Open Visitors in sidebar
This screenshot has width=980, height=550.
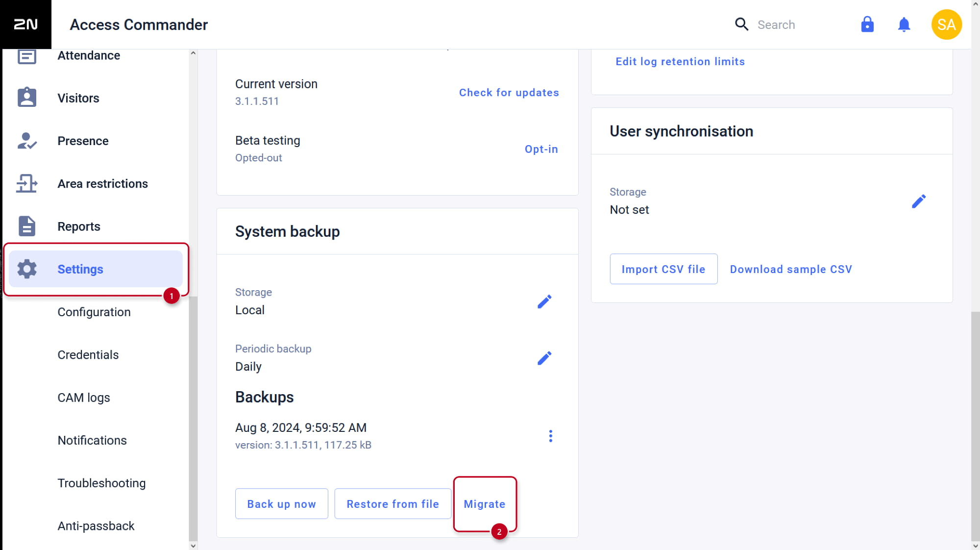(x=78, y=98)
